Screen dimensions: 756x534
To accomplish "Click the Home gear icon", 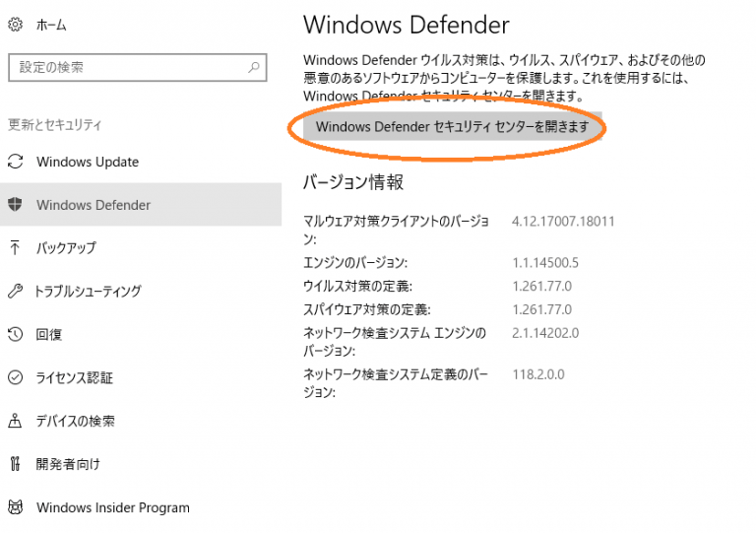I will (16, 24).
